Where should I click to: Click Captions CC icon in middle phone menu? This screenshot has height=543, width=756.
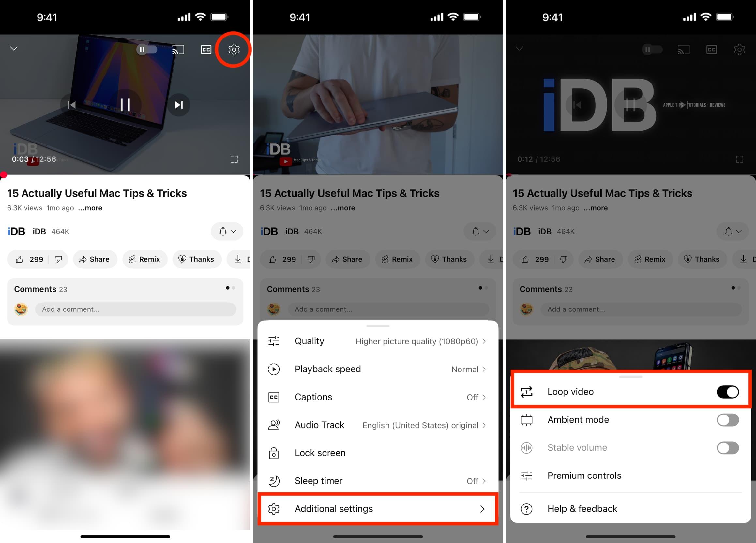[x=274, y=397]
